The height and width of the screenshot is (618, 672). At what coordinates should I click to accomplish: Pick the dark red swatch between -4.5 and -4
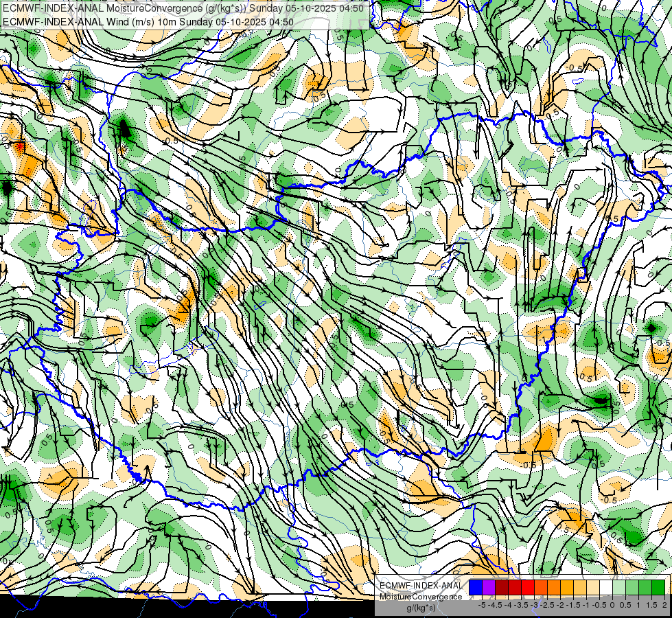tap(502, 587)
